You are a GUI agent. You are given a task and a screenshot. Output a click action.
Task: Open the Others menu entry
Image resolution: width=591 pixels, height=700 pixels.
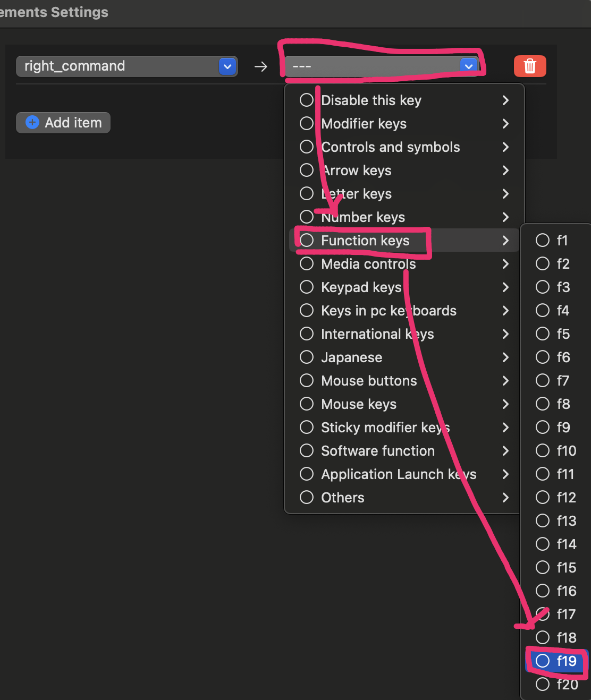pos(404,498)
